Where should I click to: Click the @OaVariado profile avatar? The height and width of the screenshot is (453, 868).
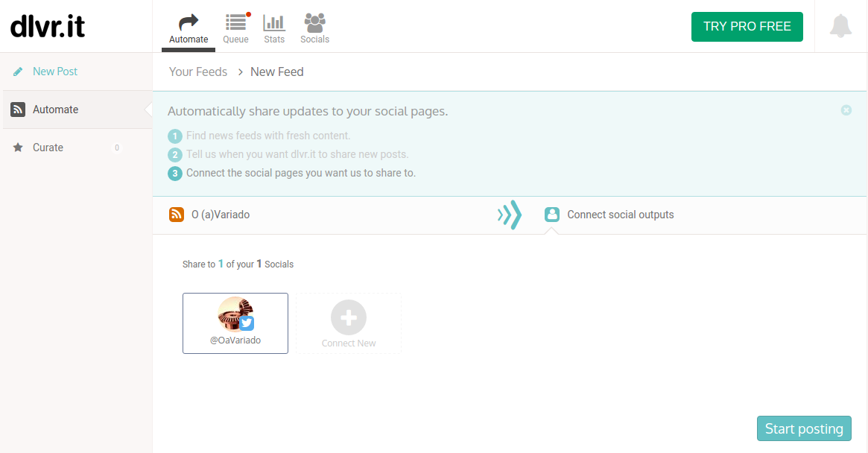(234, 313)
